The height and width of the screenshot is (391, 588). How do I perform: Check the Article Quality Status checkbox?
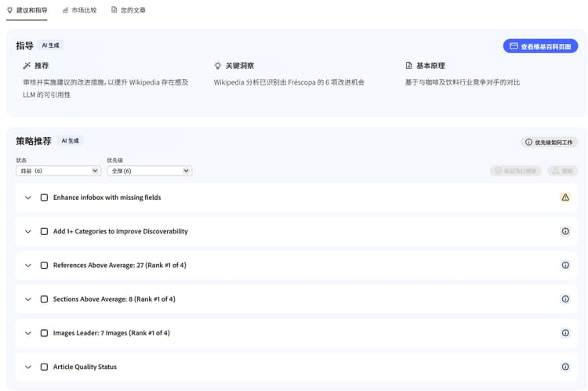pos(44,367)
